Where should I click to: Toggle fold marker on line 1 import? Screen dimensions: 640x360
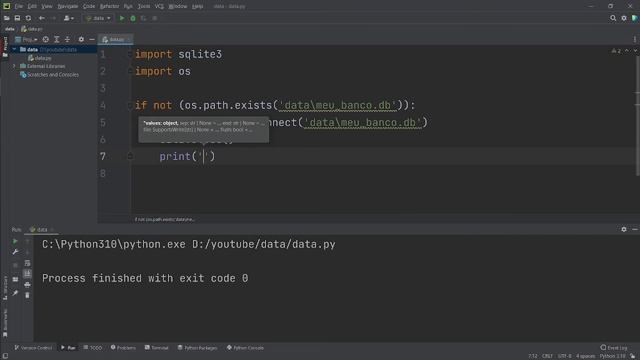[130, 54]
